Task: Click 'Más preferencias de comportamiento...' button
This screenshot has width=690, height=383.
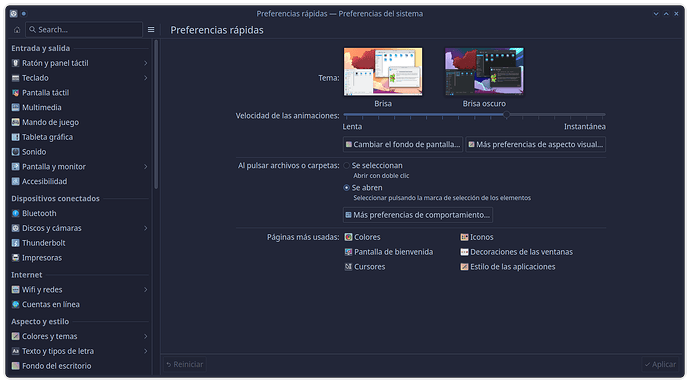Action: click(418, 215)
